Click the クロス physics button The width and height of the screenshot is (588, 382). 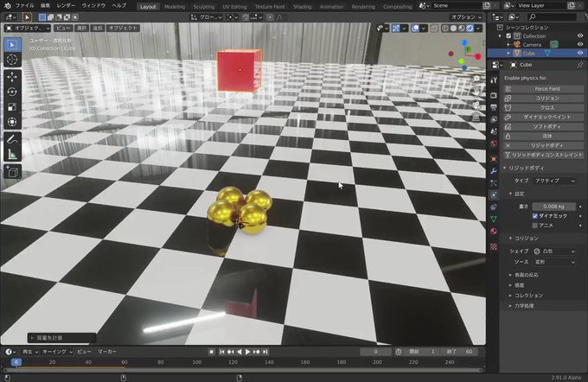(543, 107)
